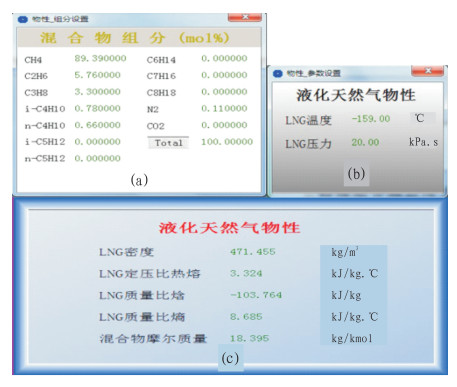
Task: Click the n-C4H10 value field
Action: tap(97, 125)
